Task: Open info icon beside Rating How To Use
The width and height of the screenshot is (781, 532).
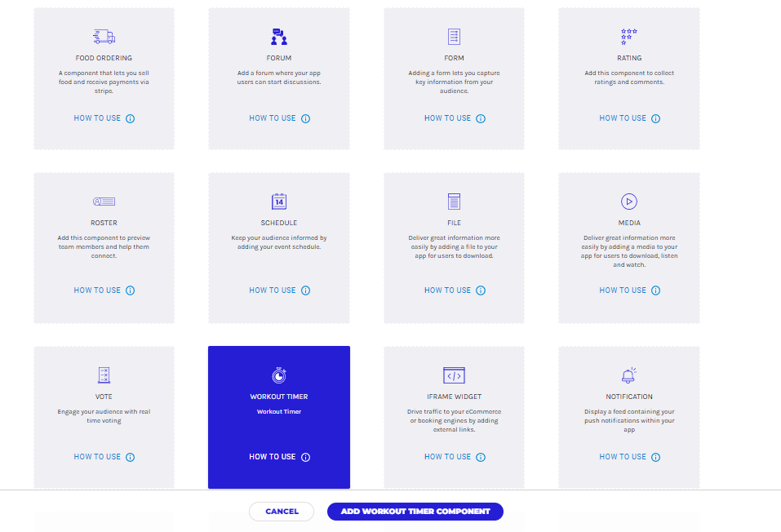Action: pos(655,118)
